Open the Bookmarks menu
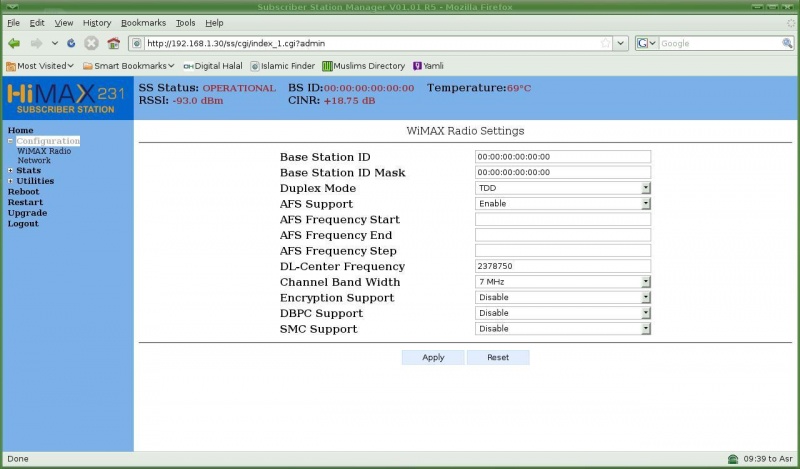Image resolution: width=800 pixels, height=469 pixels. click(142, 22)
